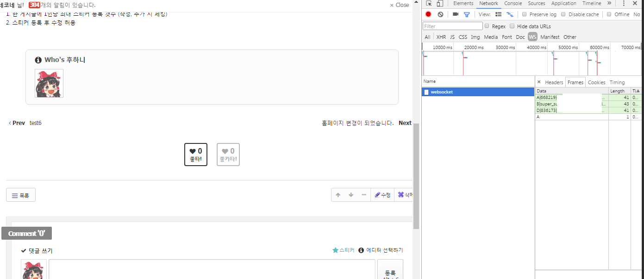Like the post with 좋타! heart button
The width and height of the screenshot is (644, 279).
click(x=196, y=155)
